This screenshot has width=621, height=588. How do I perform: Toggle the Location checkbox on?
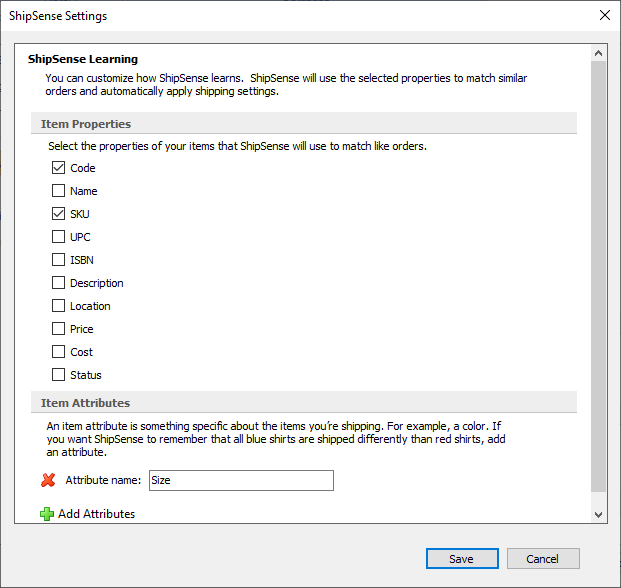click(58, 306)
